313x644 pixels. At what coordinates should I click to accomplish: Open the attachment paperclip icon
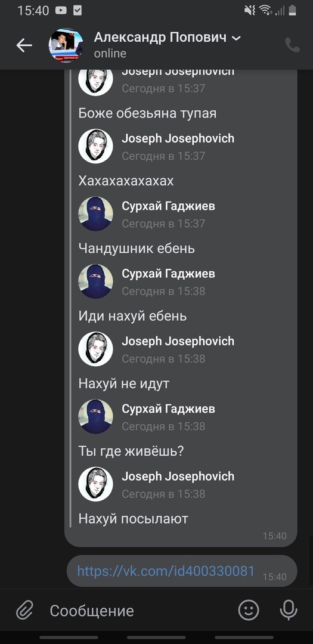click(x=24, y=611)
